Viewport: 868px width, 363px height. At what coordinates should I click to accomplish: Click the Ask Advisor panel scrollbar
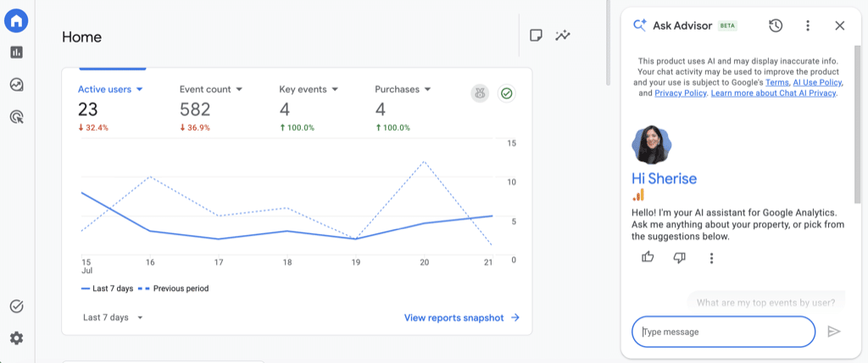858,125
